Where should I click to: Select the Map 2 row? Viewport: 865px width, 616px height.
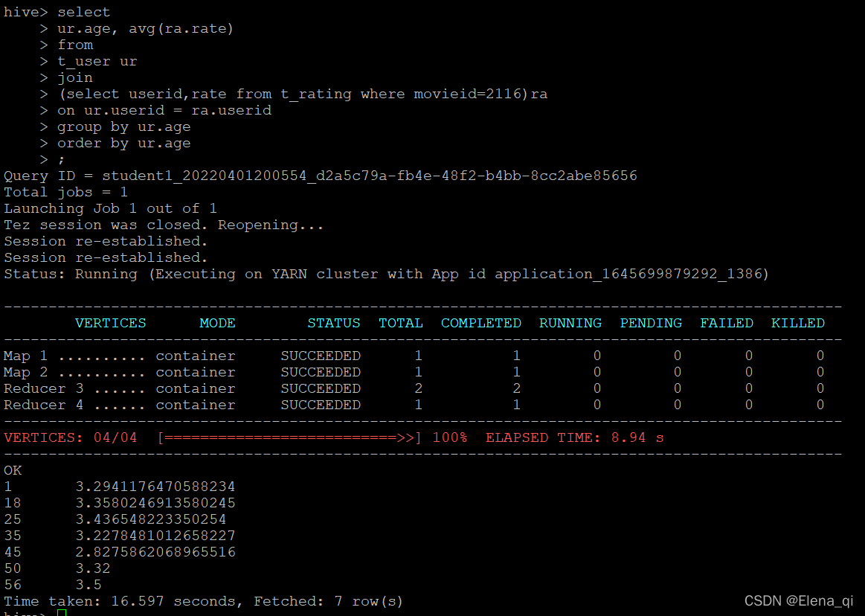223,372
